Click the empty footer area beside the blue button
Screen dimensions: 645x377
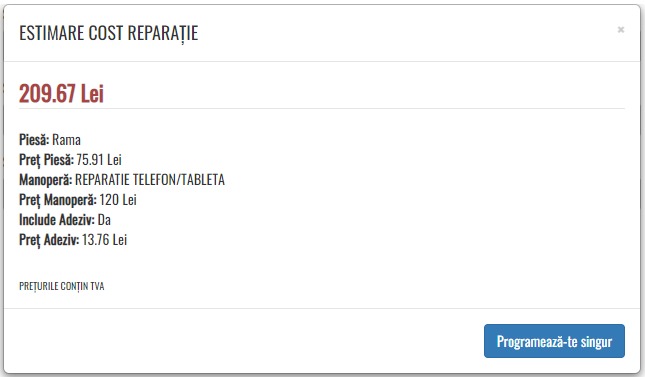(243, 341)
